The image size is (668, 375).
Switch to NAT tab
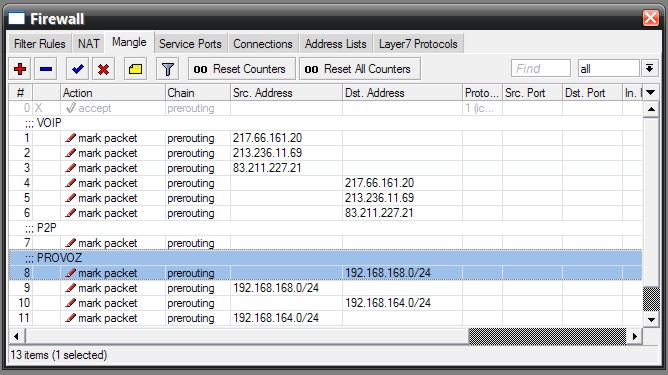89,44
